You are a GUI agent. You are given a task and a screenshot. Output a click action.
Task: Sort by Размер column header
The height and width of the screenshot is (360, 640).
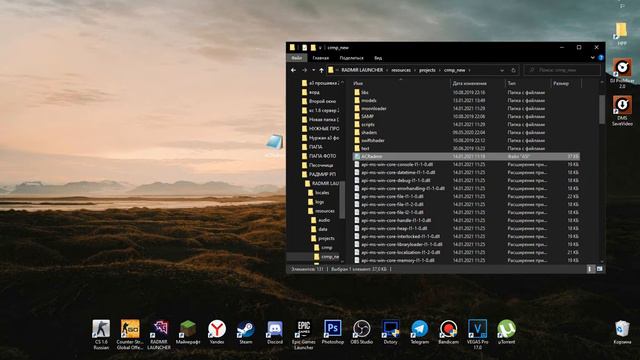pos(565,83)
